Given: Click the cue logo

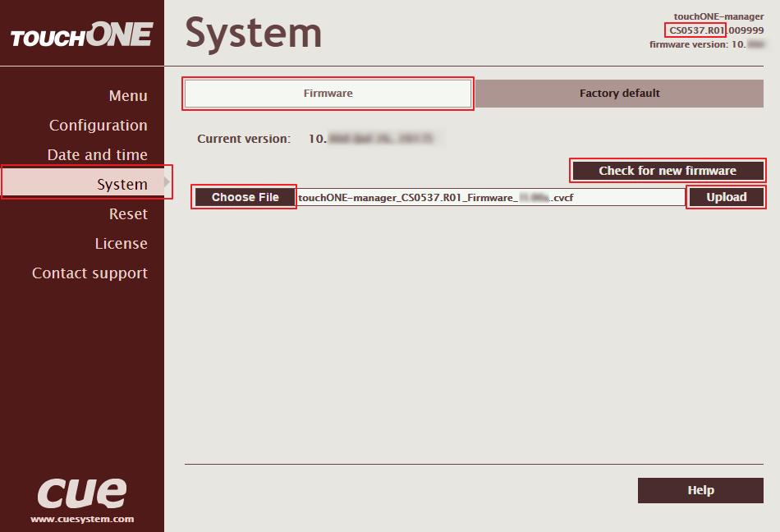Looking at the screenshot, I should point(82,493).
